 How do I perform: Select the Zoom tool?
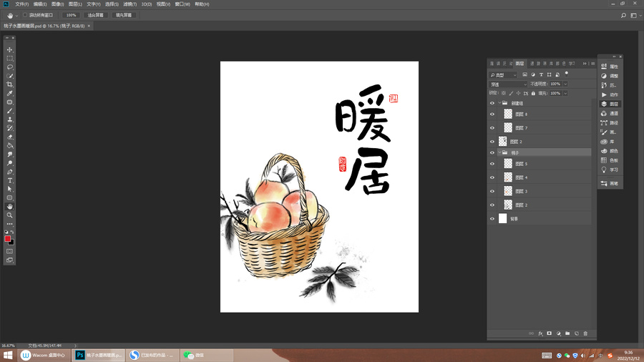click(9, 215)
